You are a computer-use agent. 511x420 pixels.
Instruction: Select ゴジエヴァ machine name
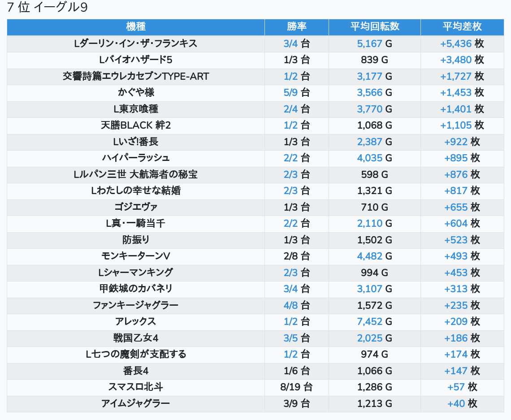tap(135, 207)
